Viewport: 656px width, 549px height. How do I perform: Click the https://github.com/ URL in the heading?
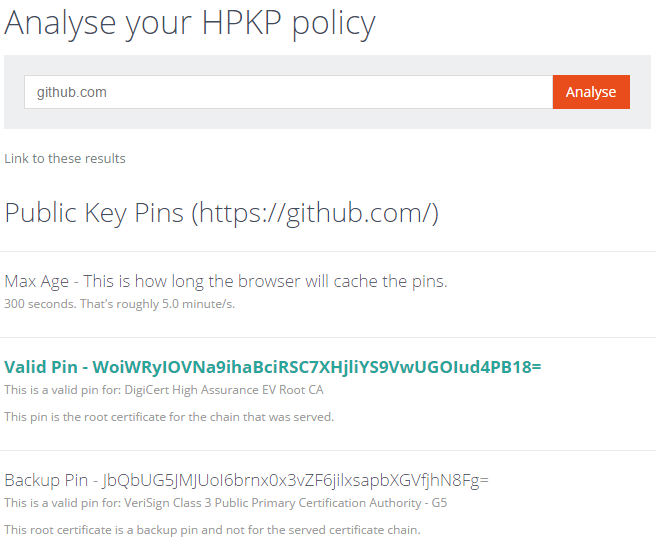pyautogui.click(x=315, y=212)
